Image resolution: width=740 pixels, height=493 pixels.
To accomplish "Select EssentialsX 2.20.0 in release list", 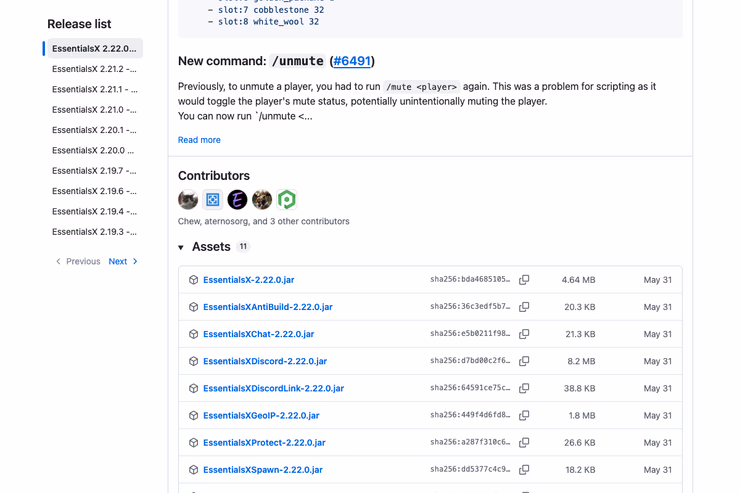I will click(95, 150).
